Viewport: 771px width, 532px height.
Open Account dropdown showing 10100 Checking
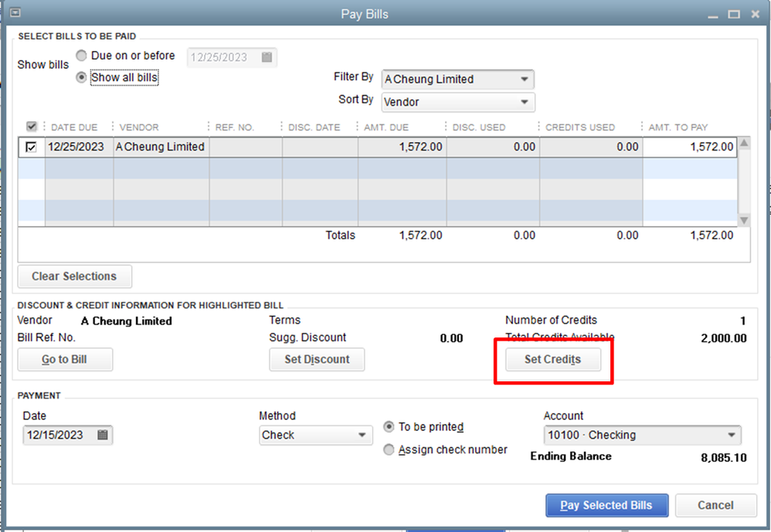[x=642, y=435]
